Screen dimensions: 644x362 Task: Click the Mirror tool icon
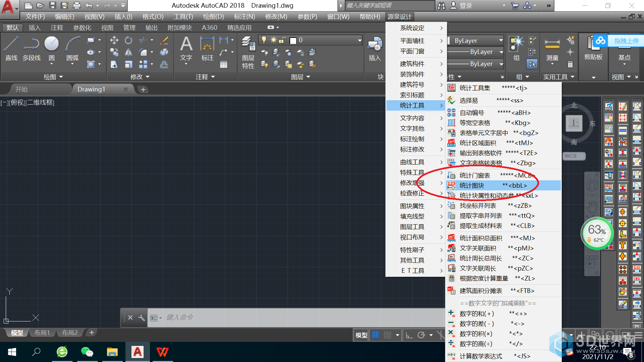pyautogui.click(x=128, y=52)
